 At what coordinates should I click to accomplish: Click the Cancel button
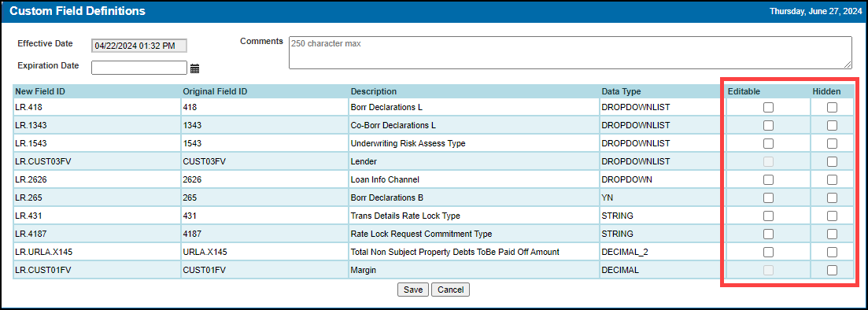coord(451,290)
